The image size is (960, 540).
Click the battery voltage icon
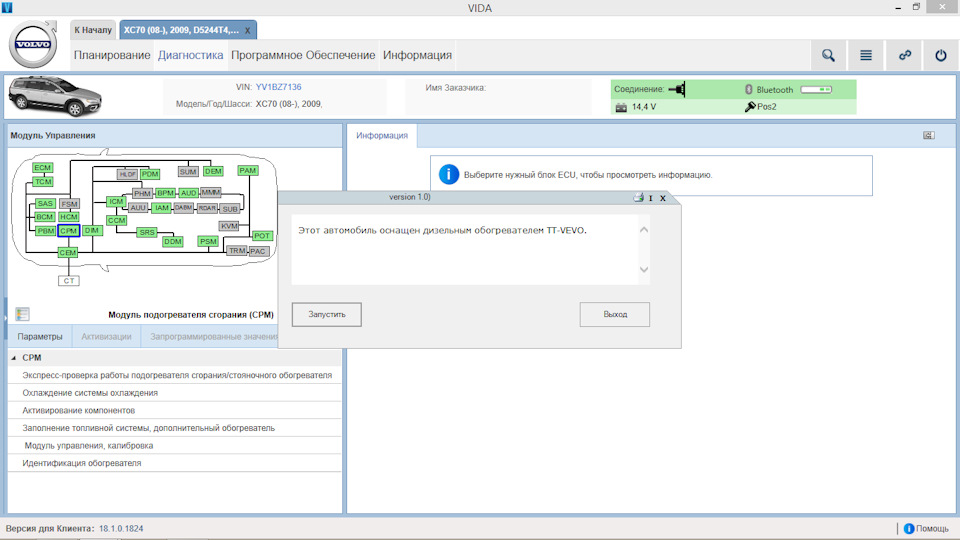621,107
